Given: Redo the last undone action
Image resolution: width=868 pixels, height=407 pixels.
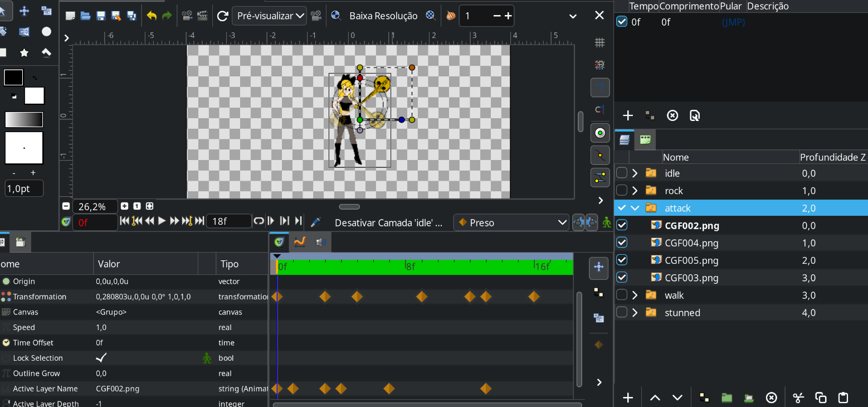Looking at the screenshot, I should pos(167,16).
